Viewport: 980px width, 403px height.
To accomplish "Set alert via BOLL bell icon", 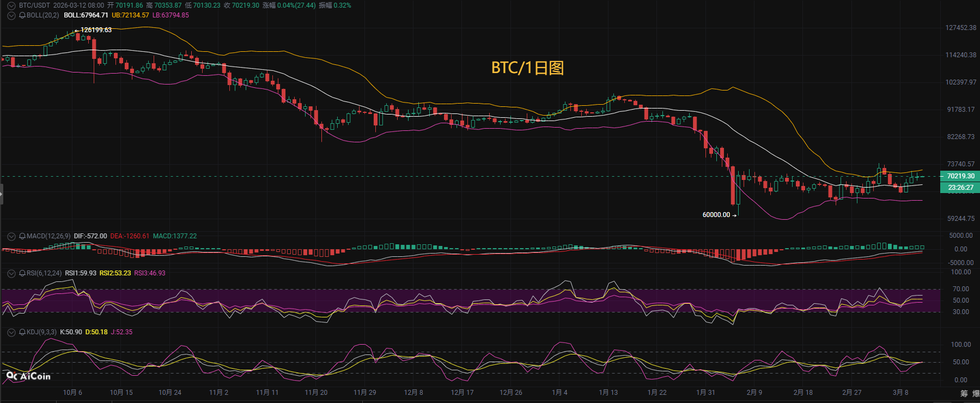I will pos(22,15).
